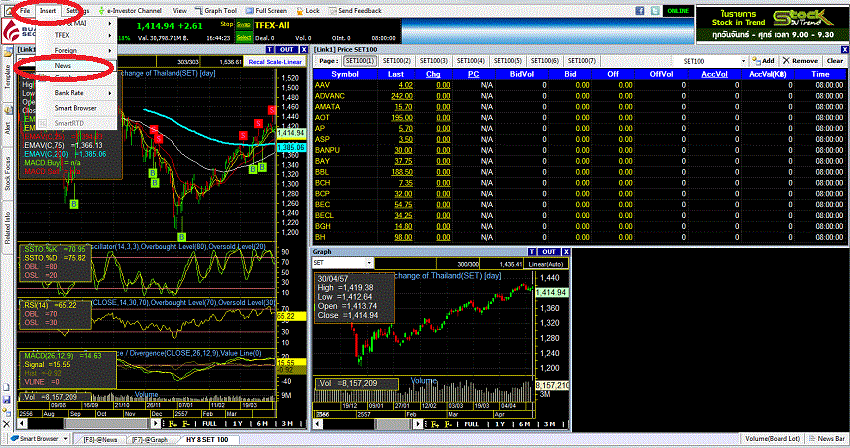850x448 pixels.
Task: Switch to Full Screen mode
Action: (266, 10)
